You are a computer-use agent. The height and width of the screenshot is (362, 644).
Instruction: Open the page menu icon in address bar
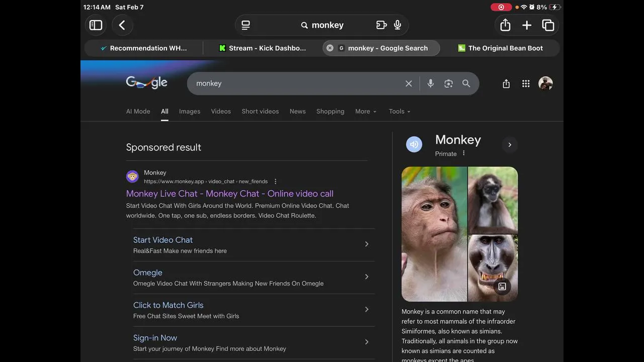246,25
